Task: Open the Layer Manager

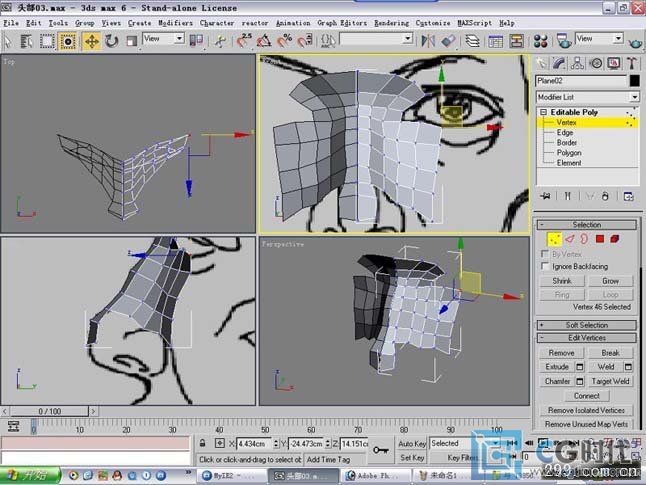Action: [472, 41]
